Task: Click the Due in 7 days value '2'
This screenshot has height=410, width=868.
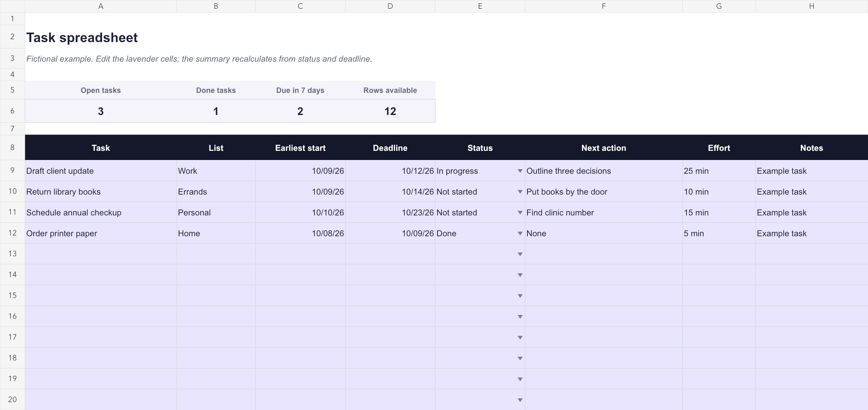Action: point(300,111)
